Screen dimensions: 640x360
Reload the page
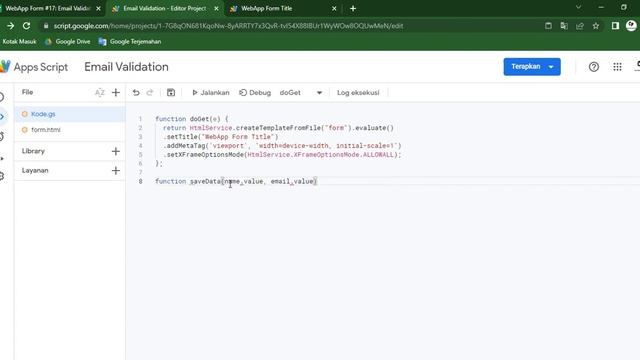point(27,26)
